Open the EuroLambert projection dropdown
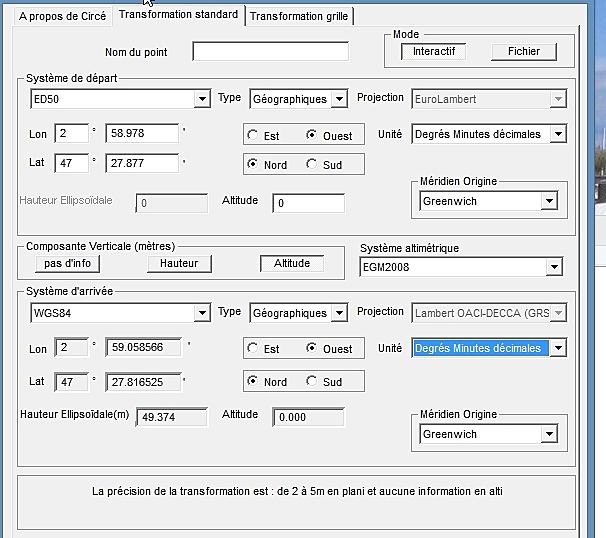Screen dimensions: 606x538 coord(489,99)
